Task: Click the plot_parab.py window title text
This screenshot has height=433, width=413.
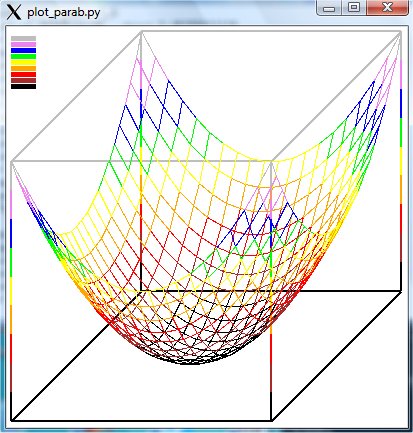Action: 64,13
